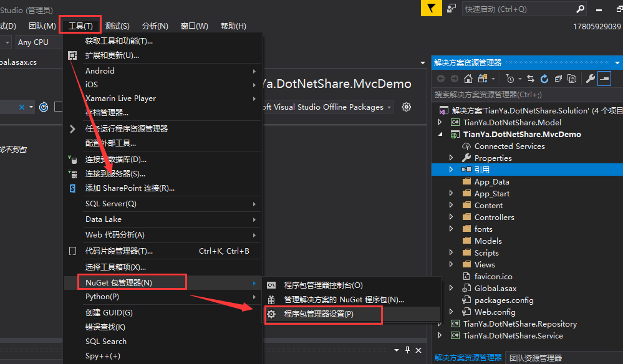This screenshot has width=623, height=364.
Task: Pin the bottom tool window
Action: pyautogui.click(x=407, y=350)
